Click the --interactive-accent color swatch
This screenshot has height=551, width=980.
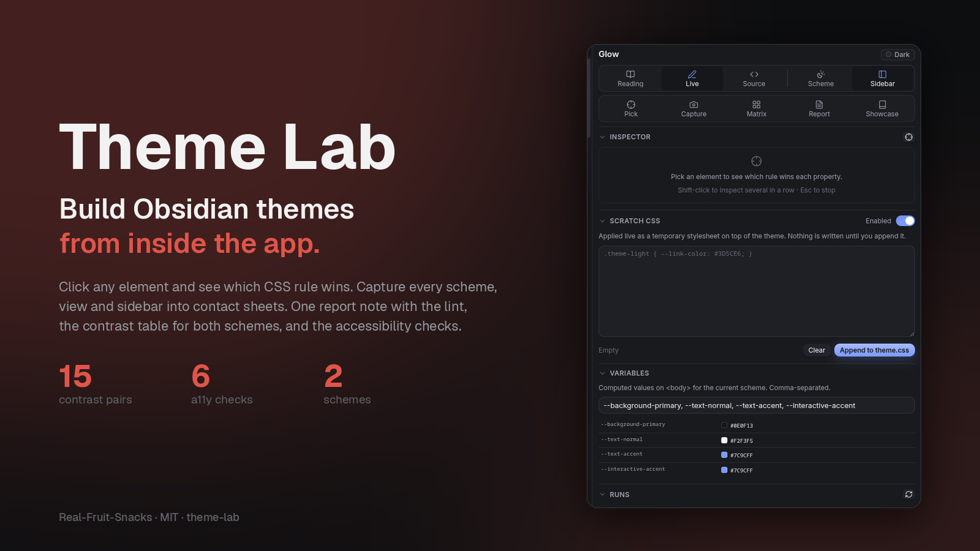(724, 470)
